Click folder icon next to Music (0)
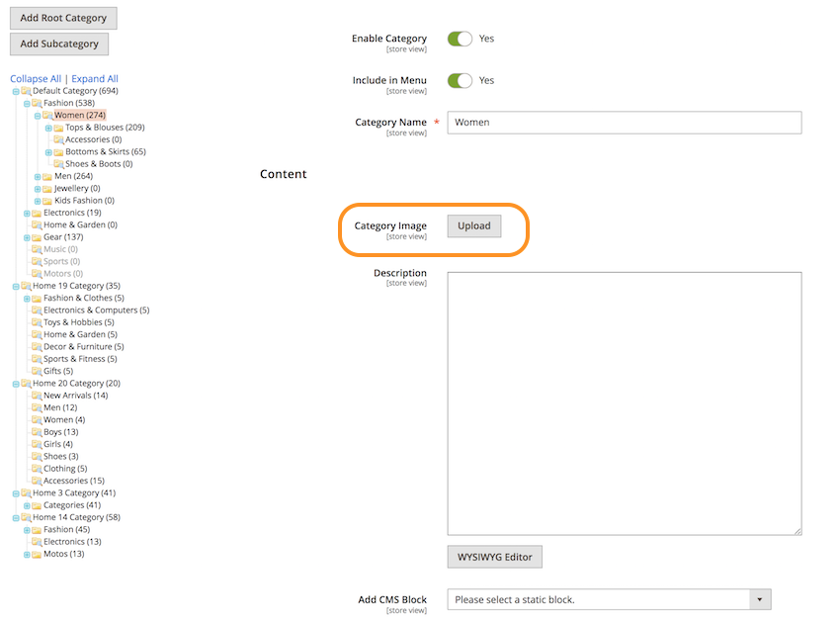Viewport: 840px width, 623px height. click(37, 250)
